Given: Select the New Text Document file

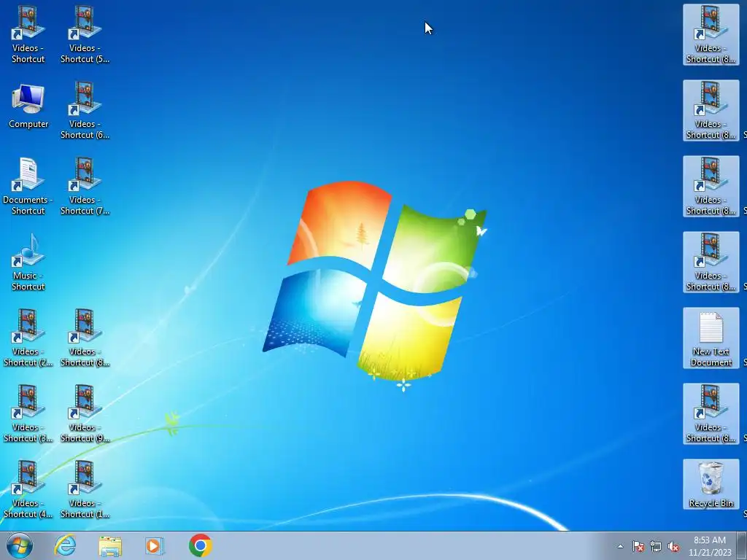Looking at the screenshot, I should point(711,338).
